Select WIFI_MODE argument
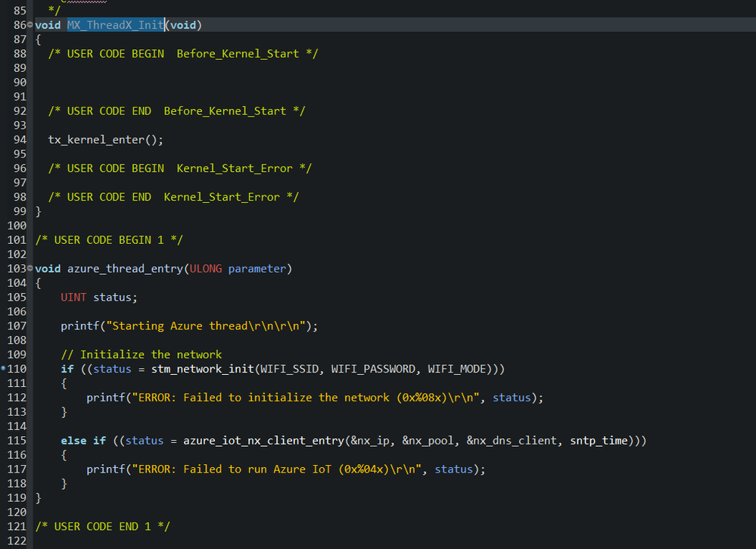 pos(457,369)
